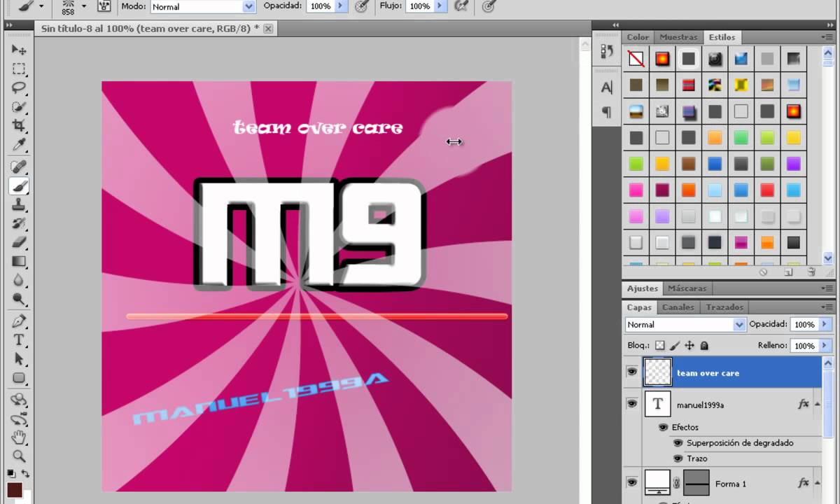Select the Path Selection tool
This screenshot has height=504, width=840.
click(19, 359)
